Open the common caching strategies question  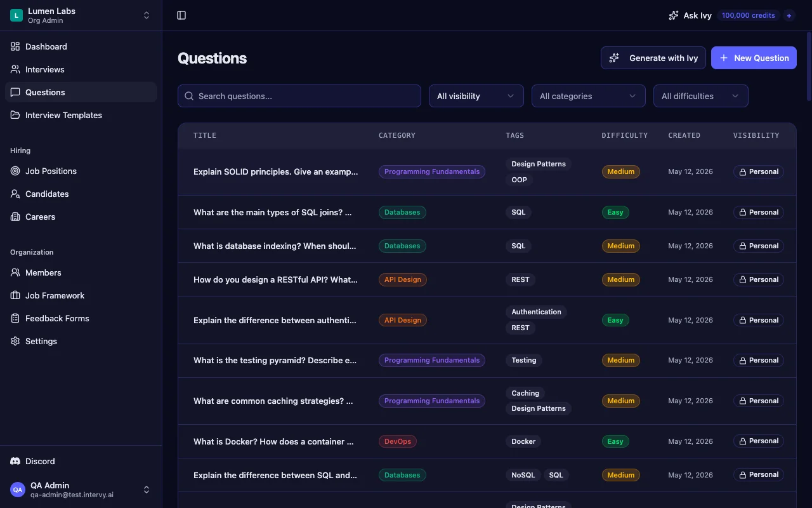(273, 401)
